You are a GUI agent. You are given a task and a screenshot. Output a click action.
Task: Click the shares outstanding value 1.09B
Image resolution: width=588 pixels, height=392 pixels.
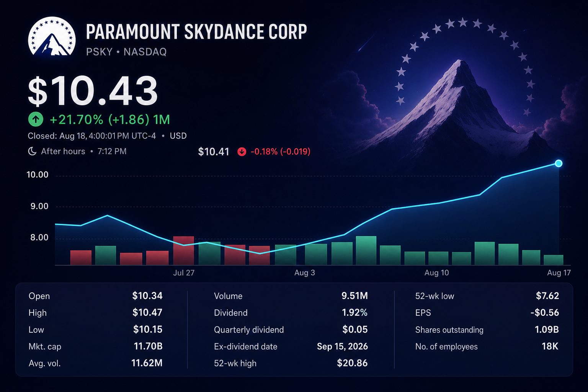click(x=547, y=330)
